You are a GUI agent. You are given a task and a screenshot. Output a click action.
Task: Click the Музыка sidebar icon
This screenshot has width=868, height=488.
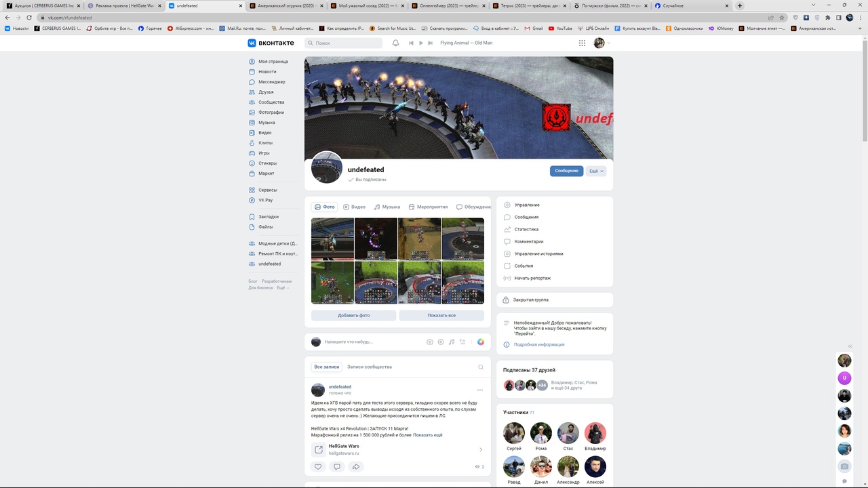point(252,123)
